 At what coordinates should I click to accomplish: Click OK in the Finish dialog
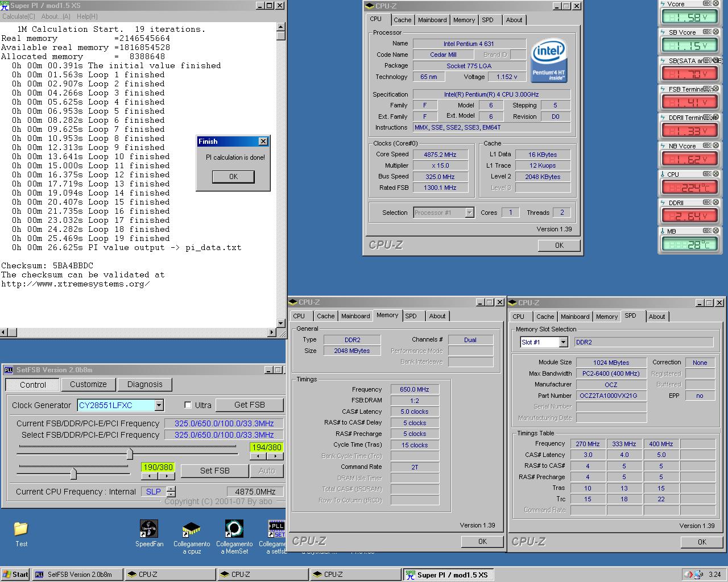pyautogui.click(x=233, y=177)
